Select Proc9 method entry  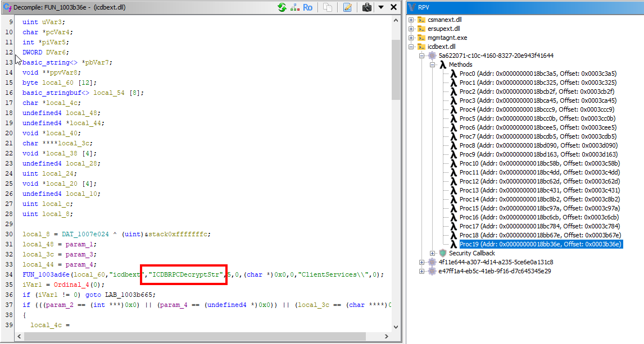point(538,154)
